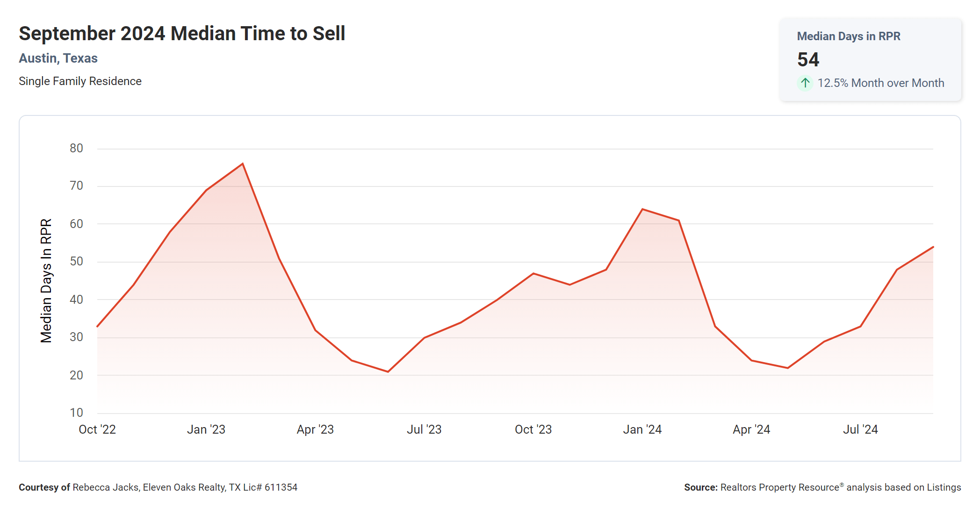Select the Jul '24 x-axis label

click(860, 429)
